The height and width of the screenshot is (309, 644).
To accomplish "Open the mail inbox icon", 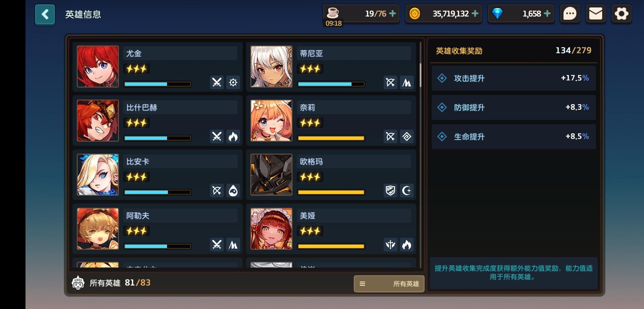I will point(596,14).
